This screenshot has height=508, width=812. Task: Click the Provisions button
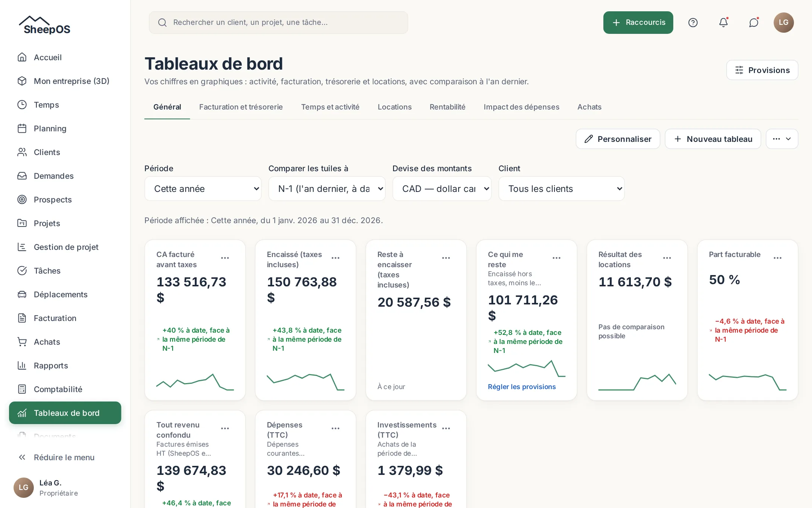762,70
